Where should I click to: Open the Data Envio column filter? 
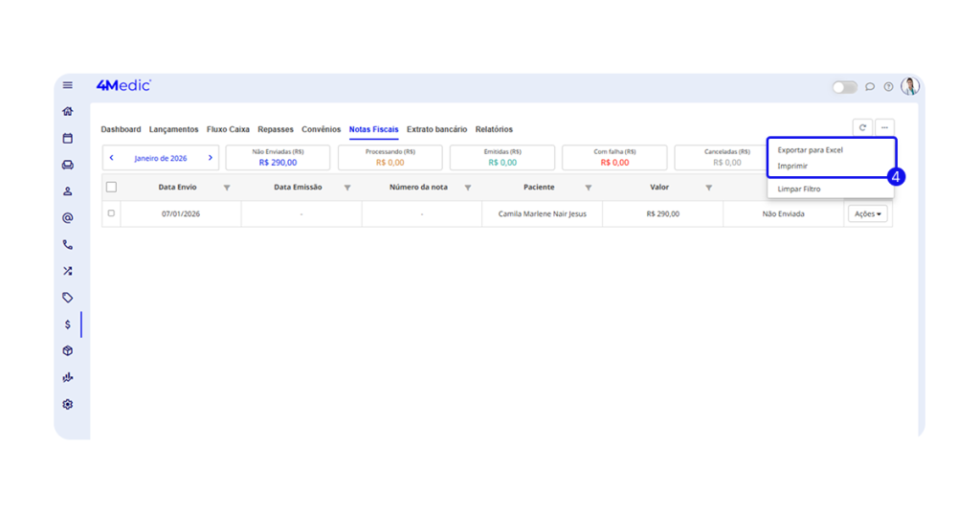coord(227,188)
